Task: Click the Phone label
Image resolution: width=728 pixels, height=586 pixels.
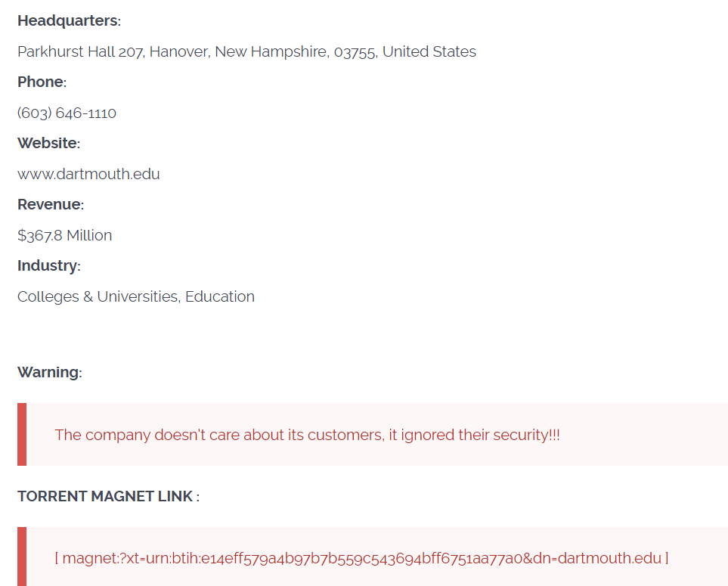Action: pyautogui.click(x=42, y=82)
